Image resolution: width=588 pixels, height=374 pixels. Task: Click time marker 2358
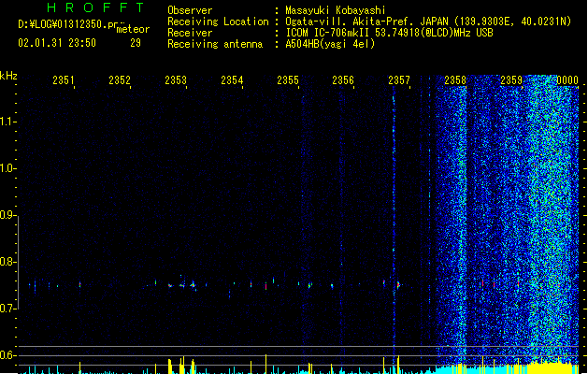(455, 80)
